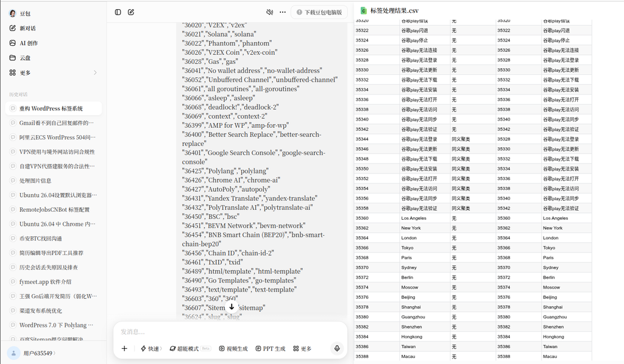Click chat line "36425","Polylang"
The image size is (624, 364).
pyautogui.click(x=225, y=171)
